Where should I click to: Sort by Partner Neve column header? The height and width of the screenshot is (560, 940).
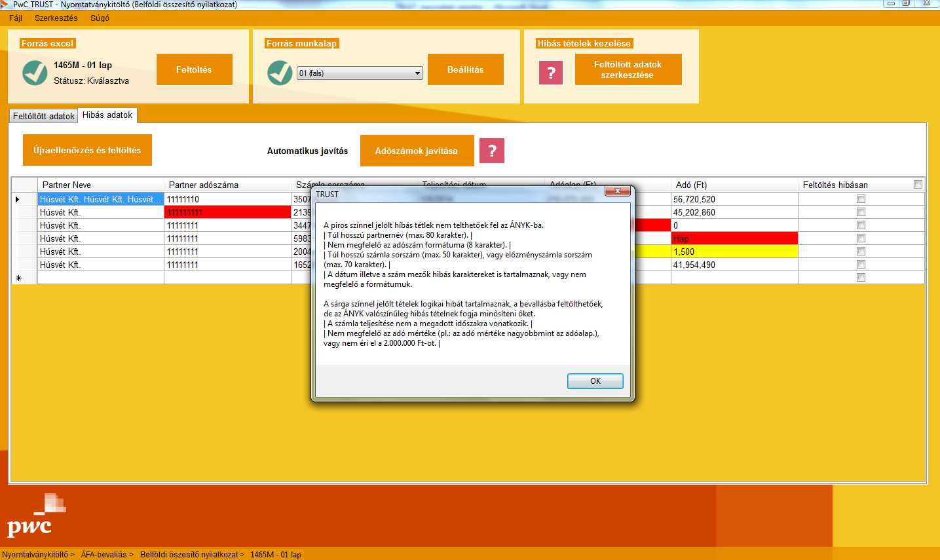pyautogui.click(x=100, y=185)
